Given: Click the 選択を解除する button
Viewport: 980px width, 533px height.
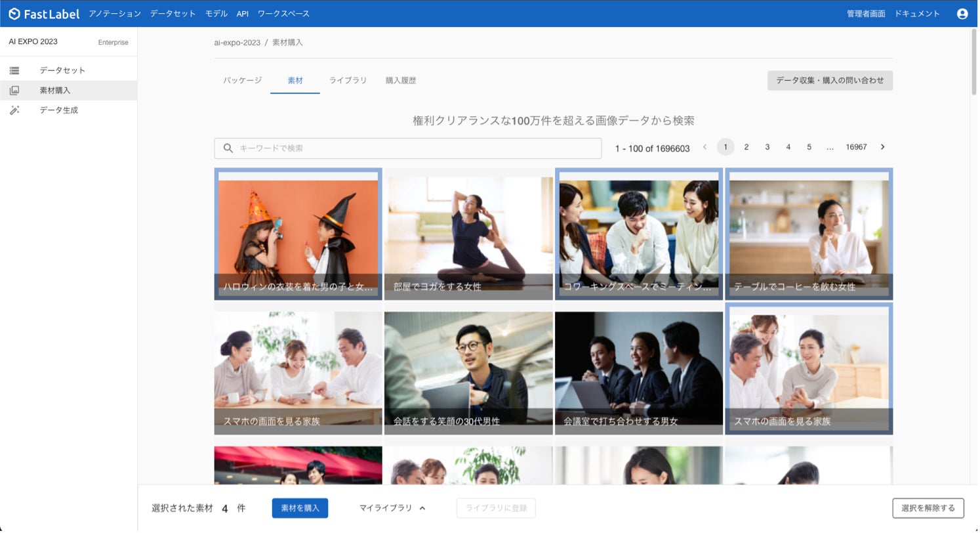Looking at the screenshot, I should [x=928, y=508].
